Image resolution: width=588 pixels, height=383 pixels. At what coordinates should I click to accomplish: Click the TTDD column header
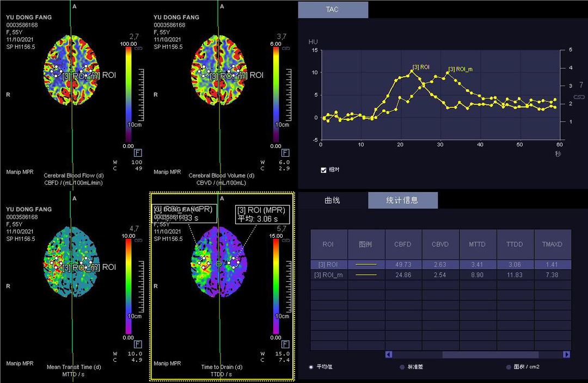click(515, 244)
